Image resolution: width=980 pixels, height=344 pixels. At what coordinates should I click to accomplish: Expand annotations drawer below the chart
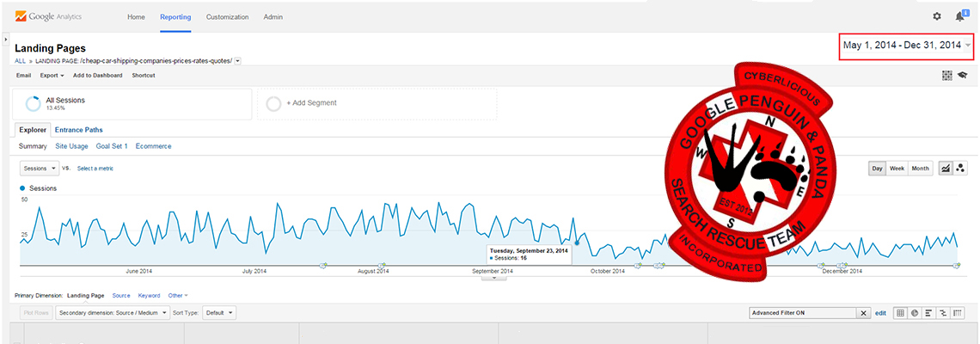(x=494, y=278)
